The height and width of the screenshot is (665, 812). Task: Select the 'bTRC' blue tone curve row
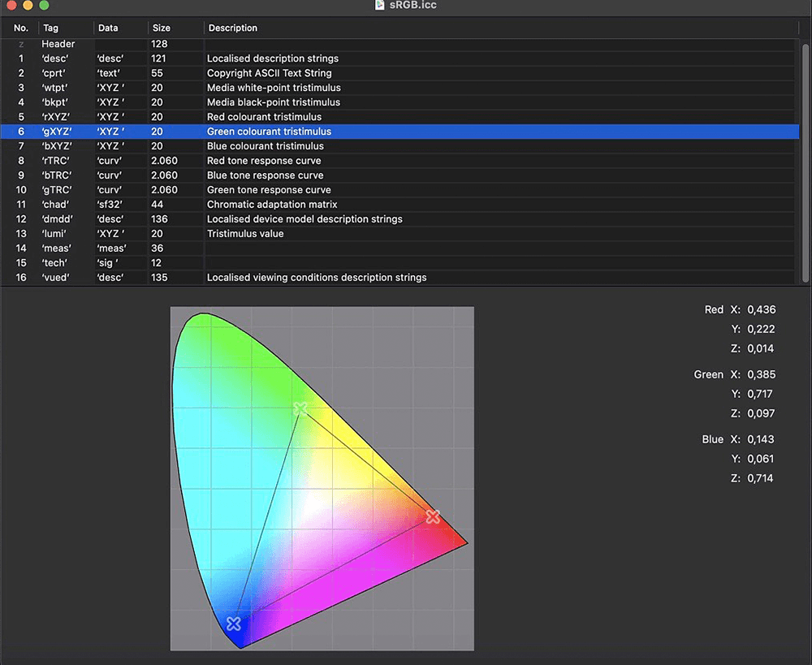tap(400, 175)
